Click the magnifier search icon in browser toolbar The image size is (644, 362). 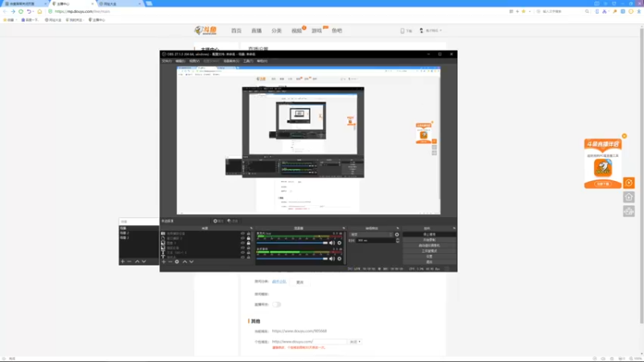587,11
